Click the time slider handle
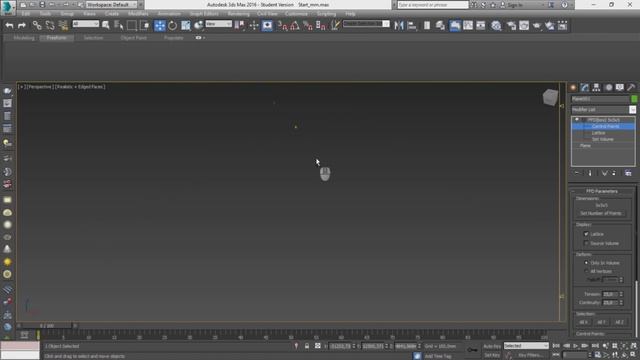 47,326
